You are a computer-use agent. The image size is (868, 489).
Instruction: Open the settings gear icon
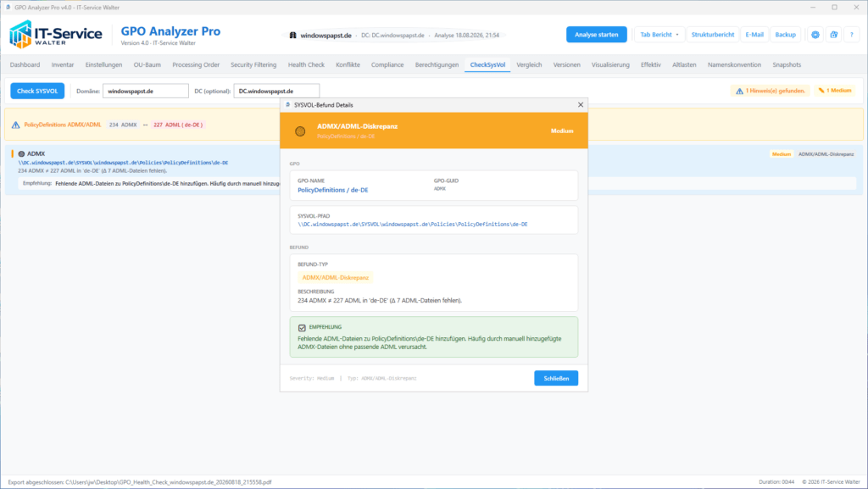point(815,34)
